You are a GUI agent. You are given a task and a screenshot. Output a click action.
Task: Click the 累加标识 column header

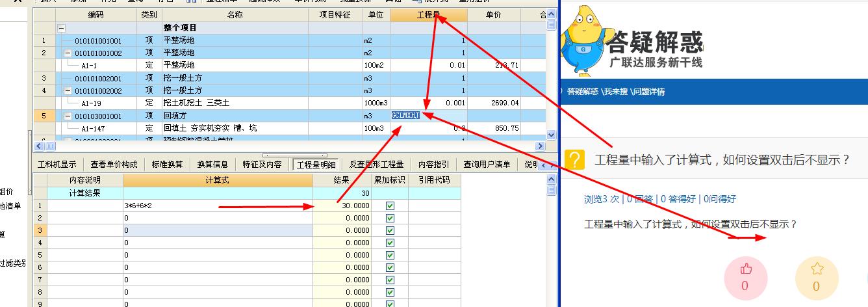pos(390,180)
